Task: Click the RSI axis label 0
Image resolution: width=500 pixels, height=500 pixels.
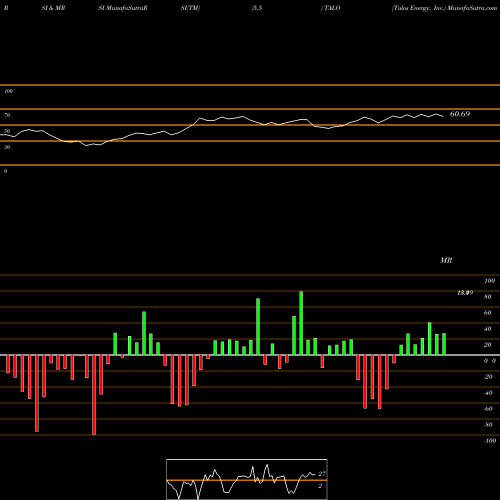Action: [x=5, y=171]
